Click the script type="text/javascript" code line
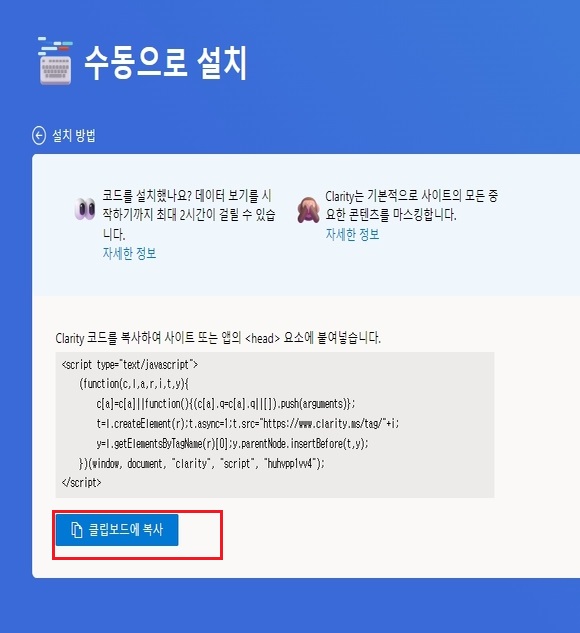The width and height of the screenshot is (580, 633). 130,365
